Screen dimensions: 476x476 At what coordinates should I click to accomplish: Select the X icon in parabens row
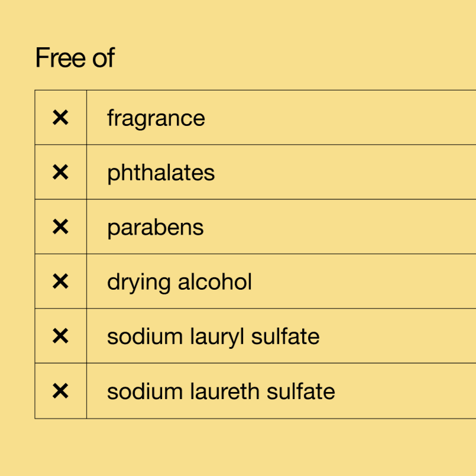60,227
